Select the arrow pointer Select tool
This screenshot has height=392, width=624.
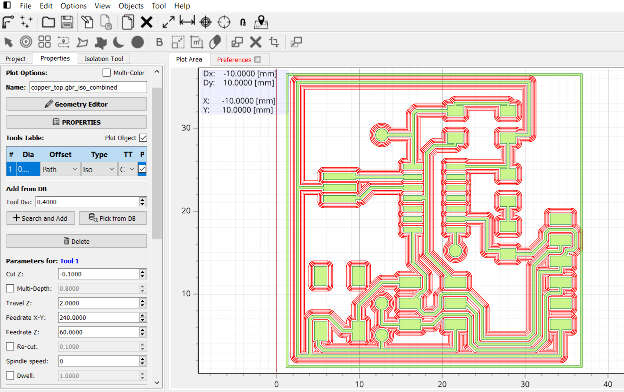[x=8, y=42]
